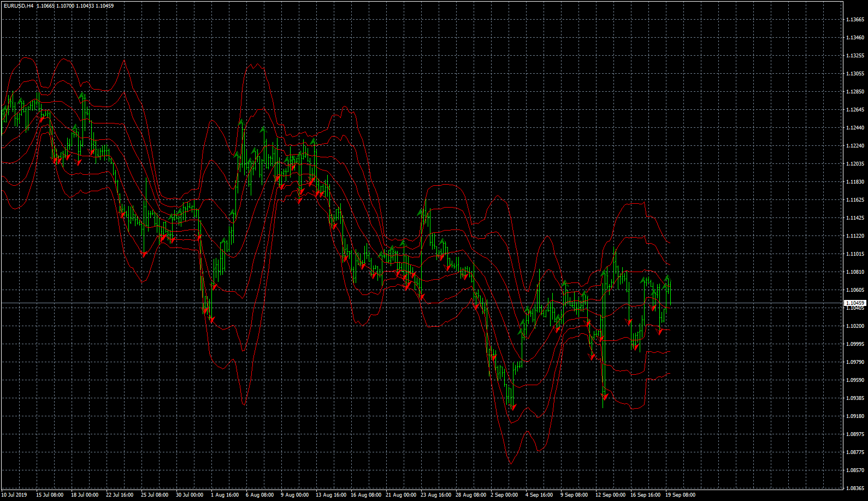Click the 1.13665 price scale label

click(x=855, y=20)
